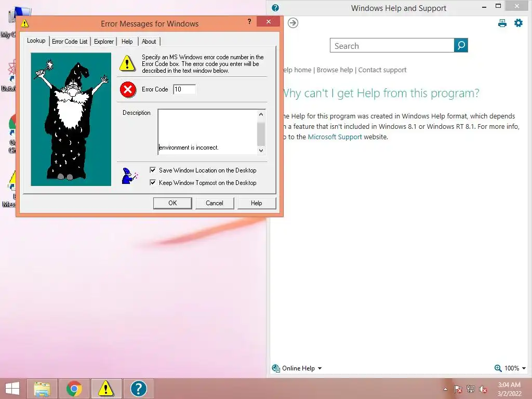The width and height of the screenshot is (532, 399).
Task: Open the Browse help link
Action: point(335,70)
